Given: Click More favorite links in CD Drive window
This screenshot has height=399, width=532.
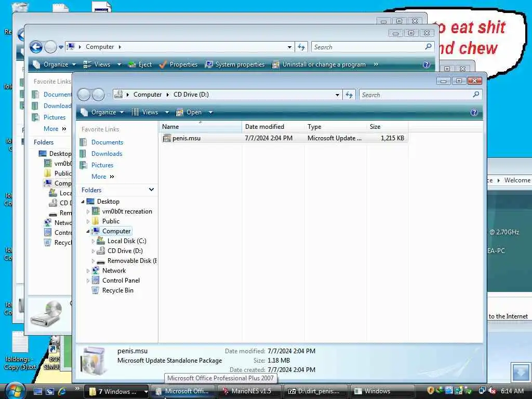Looking at the screenshot, I should (x=102, y=177).
